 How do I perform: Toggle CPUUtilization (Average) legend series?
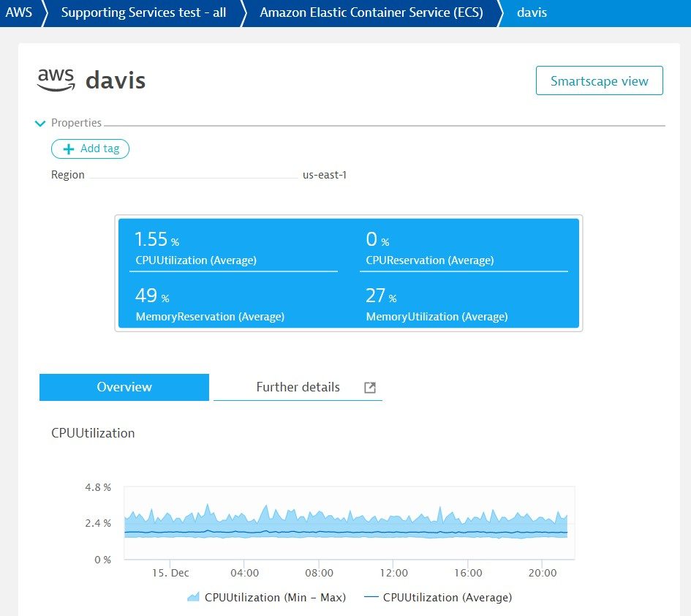click(439, 597)
